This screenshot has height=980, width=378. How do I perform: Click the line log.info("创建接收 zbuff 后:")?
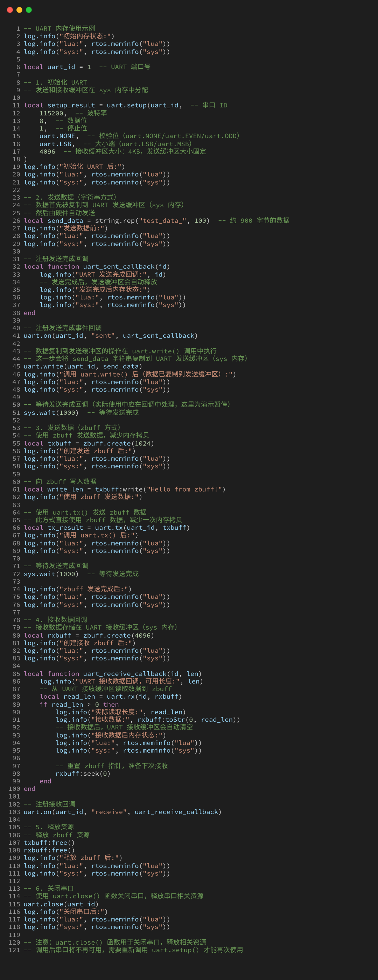pyautogui.click(x=79, y=643)
